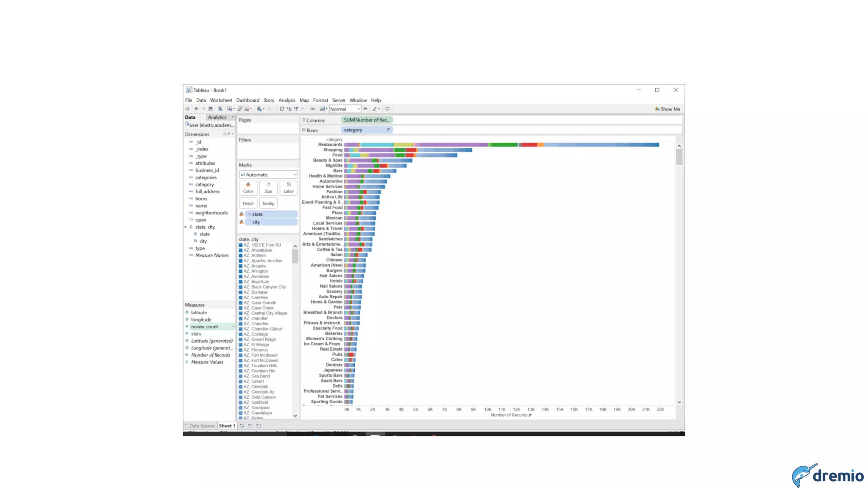Screen dimensions: 868x488
Task: Switch to the Analytics tab
Action: tap(217, 117)
